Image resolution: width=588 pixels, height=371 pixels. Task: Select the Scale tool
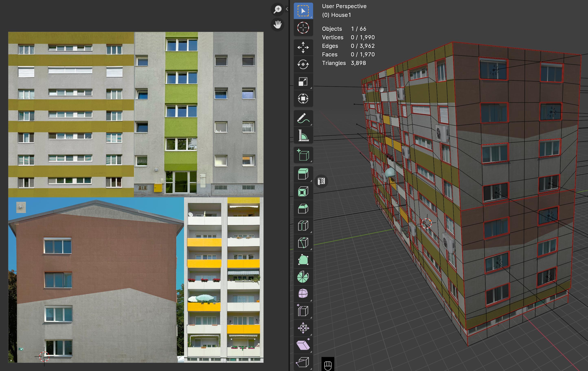tap(303, 82)
